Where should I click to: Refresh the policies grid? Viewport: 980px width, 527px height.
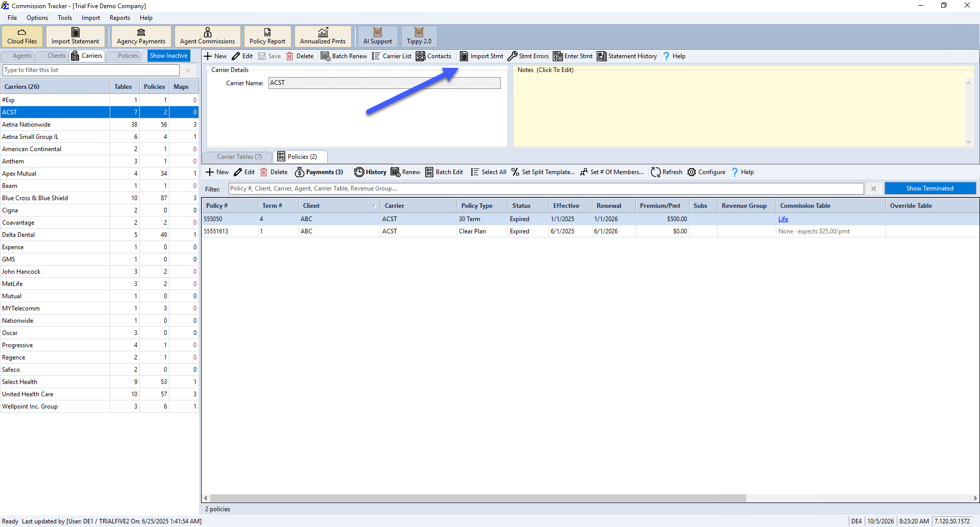tap(667, 172)
